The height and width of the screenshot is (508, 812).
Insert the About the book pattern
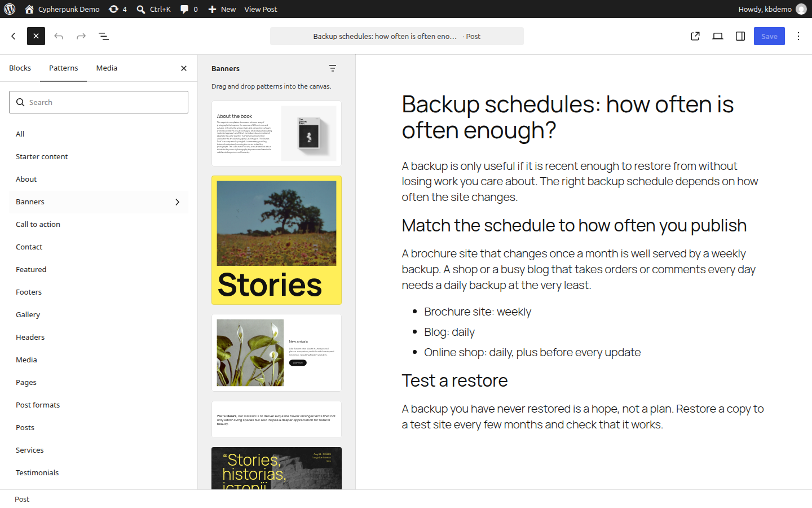click(x=276, y=133)
